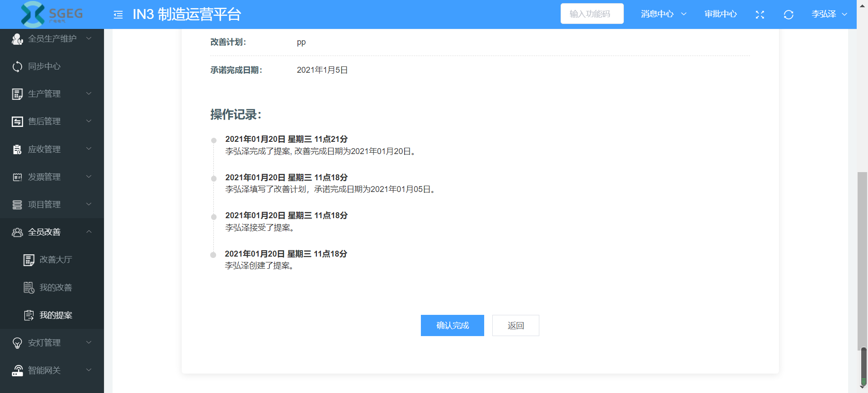Click the 确认完成 button
The width and height of the screenshot is (868, 393).
pyautogui.click(x=452, y=325)
